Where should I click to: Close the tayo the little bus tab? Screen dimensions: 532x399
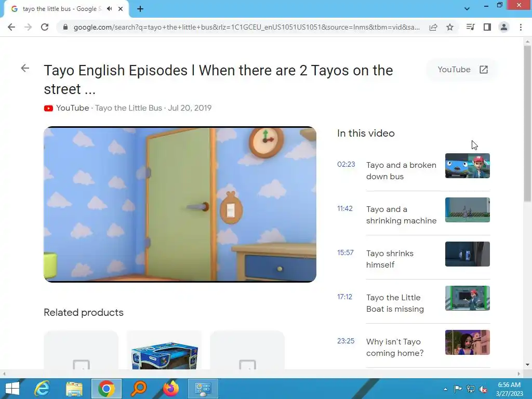(x=121, y=9)
